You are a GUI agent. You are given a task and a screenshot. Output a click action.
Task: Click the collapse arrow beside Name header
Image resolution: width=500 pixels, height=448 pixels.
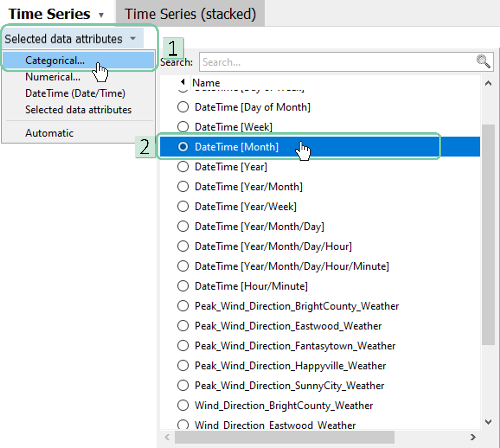(x=183, y=82)
